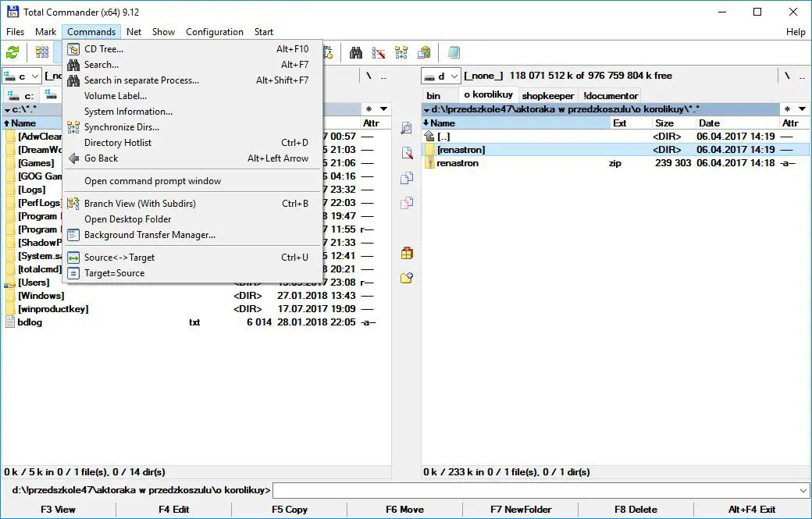This screenshot has width=812, height=519.
Task: Click the left panel asterisk favorites button
Action: 369,109
